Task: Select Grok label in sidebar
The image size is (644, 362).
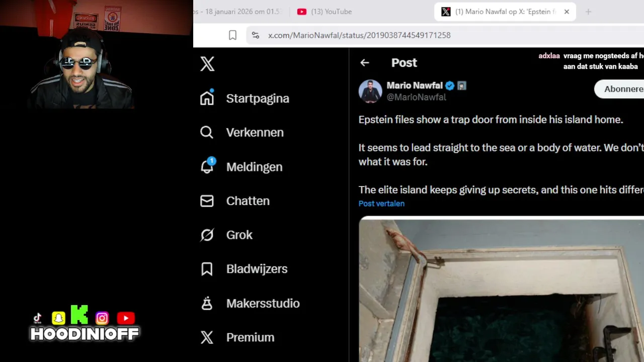Action: point(239,235)
